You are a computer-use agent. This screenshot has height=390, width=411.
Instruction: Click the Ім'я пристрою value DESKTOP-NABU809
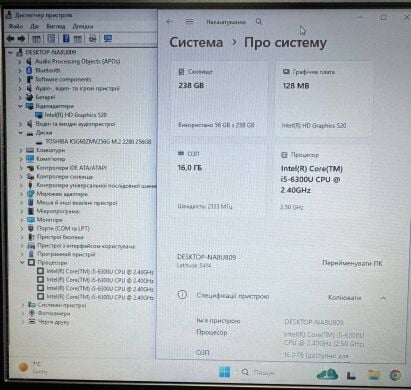[x=314, y=322]
